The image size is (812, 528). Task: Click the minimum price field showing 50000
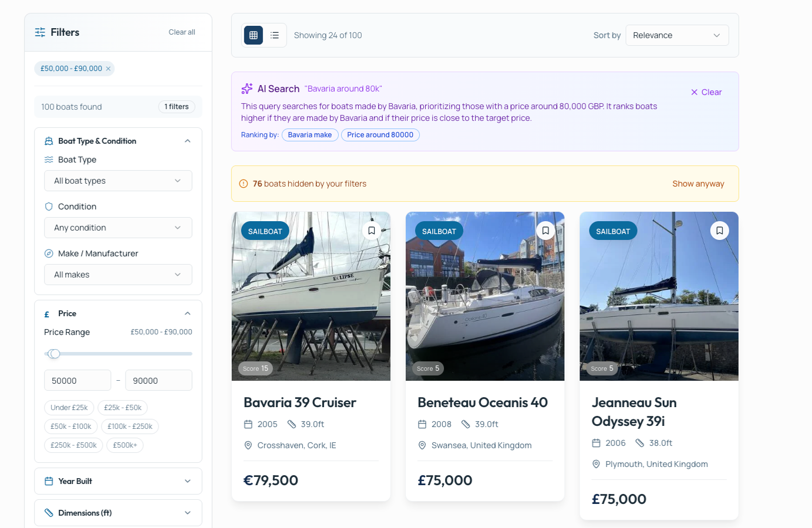78,381
